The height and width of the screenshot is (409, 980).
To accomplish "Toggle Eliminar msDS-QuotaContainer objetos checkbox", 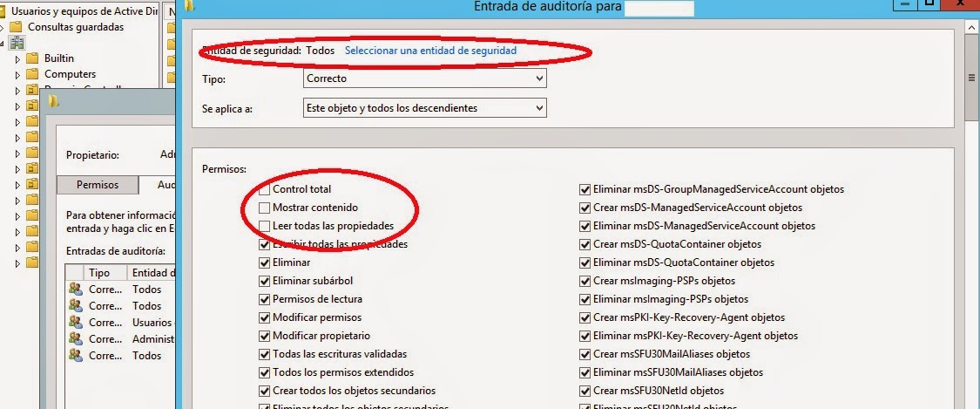I will coord(585,262).
